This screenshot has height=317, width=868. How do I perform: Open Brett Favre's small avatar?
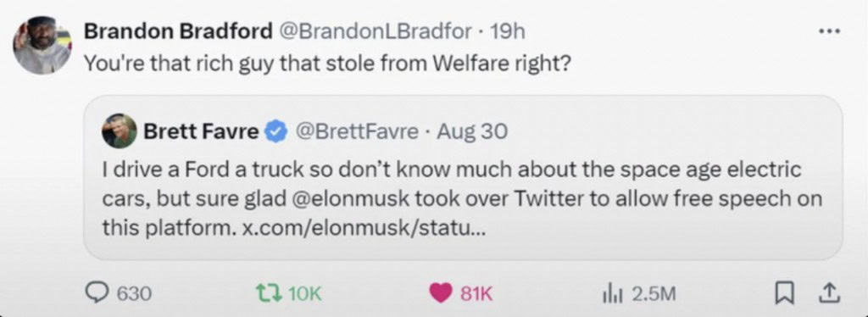[x=119, y=131]
